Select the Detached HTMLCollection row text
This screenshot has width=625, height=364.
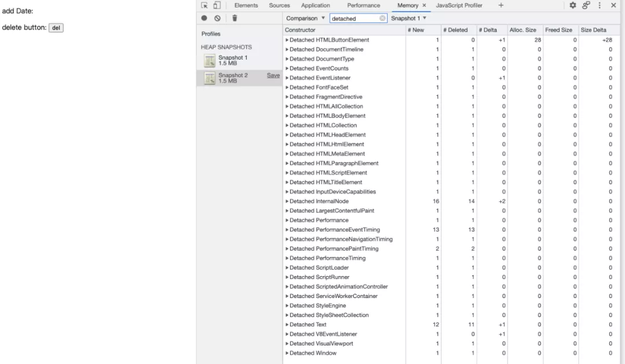coord(323,125)
